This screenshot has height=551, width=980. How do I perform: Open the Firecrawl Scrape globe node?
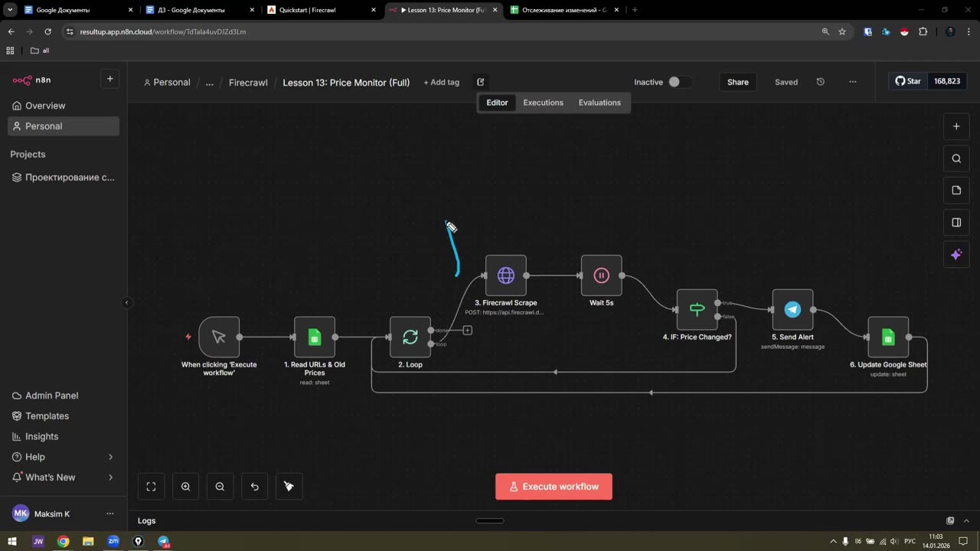pyautogui.click(x=505, y=275)
